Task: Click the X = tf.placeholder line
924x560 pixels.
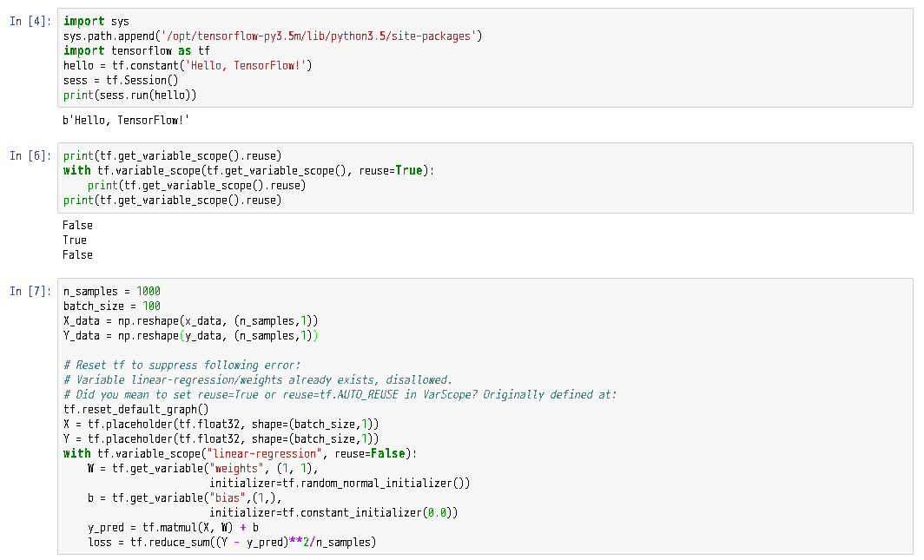Action: [x=221, y=424]
